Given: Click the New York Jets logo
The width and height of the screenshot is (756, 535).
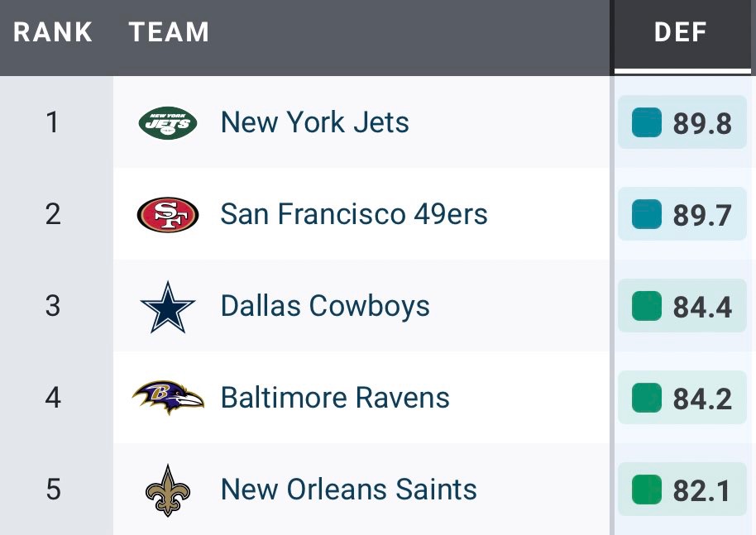Looking at the screenshot, I should click(168, 123).
